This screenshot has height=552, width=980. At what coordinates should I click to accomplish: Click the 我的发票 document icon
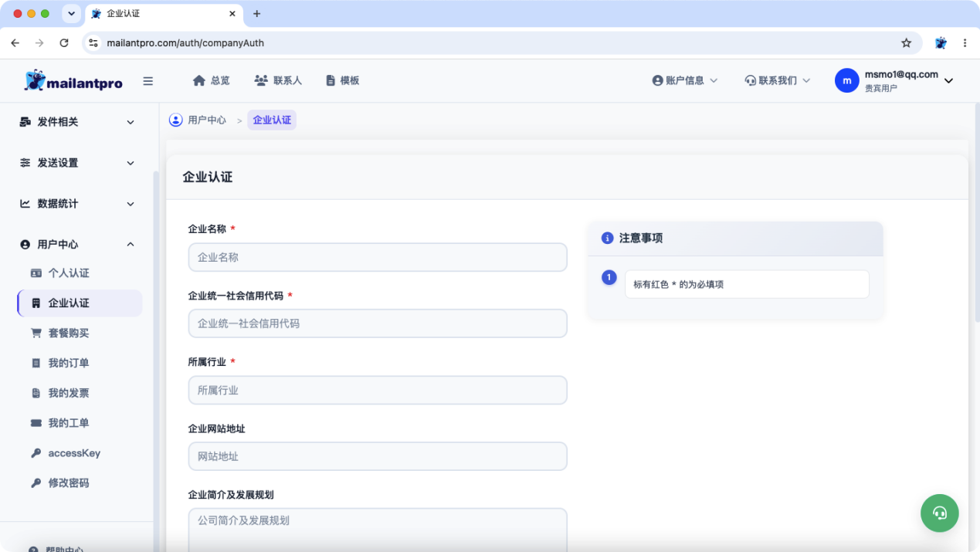pyautogui.click(x=36, y=393)
